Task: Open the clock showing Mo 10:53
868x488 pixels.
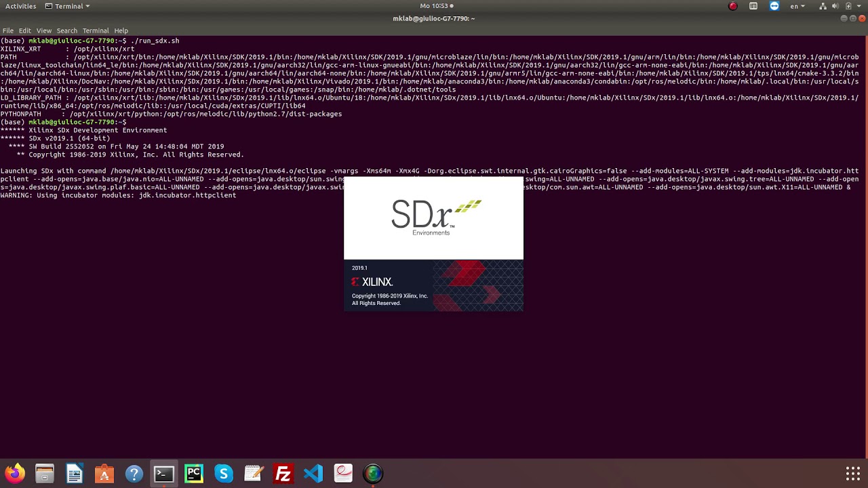Action: coord(434,6)
